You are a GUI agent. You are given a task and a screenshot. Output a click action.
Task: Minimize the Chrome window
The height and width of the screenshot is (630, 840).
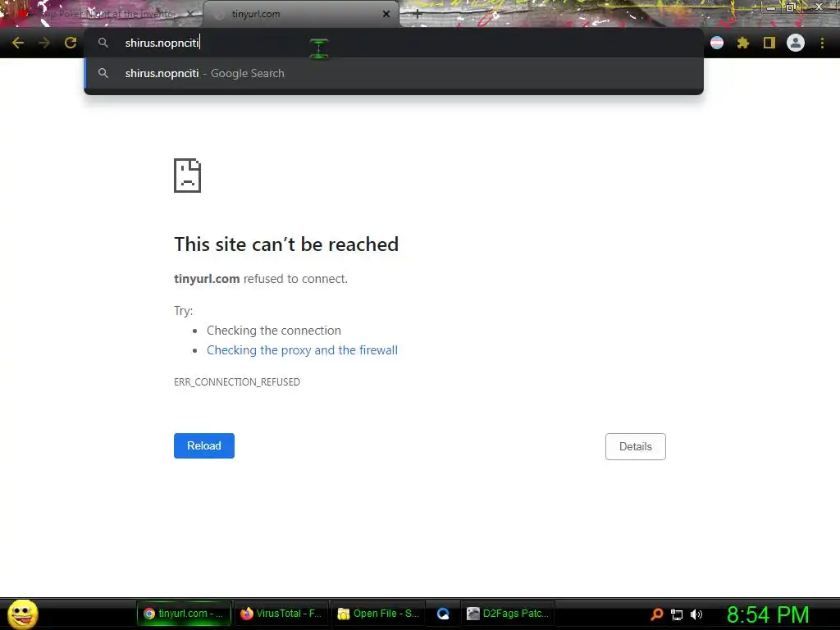(771, 7)
